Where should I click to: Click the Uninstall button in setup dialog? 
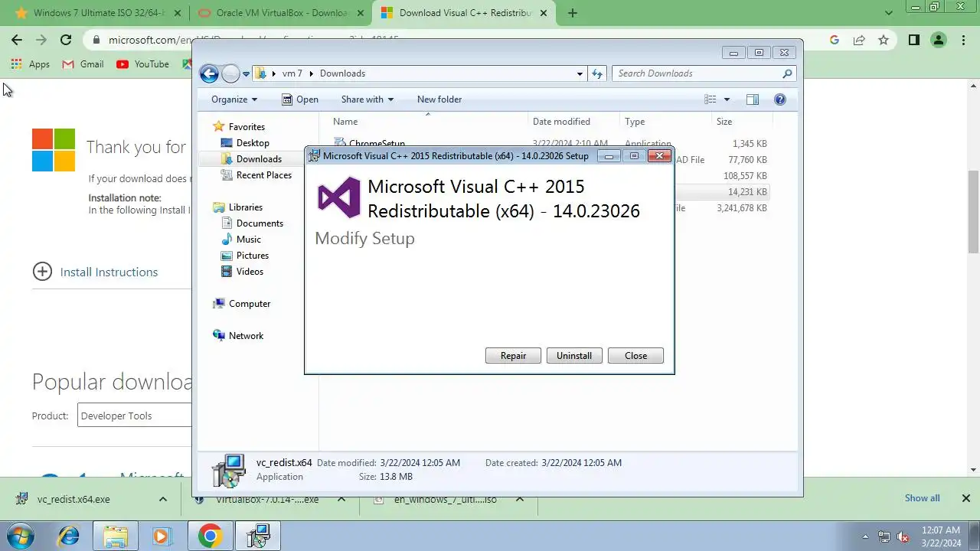pos(574,356)
